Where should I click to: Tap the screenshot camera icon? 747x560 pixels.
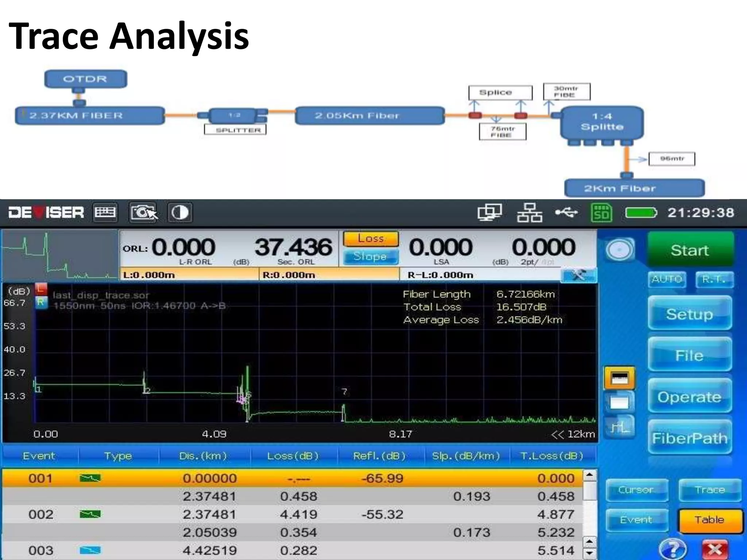[144, 213]
